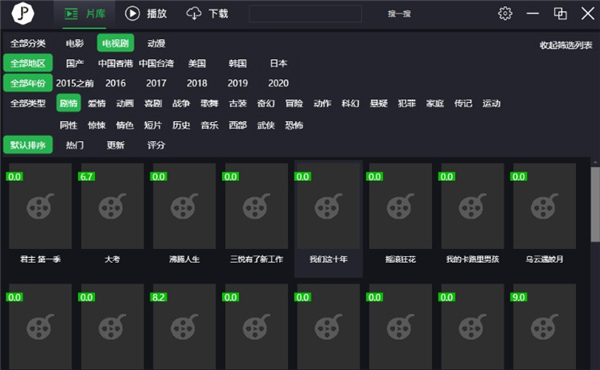Select the 科幻 sci-fi genre

tap(351, 103)
